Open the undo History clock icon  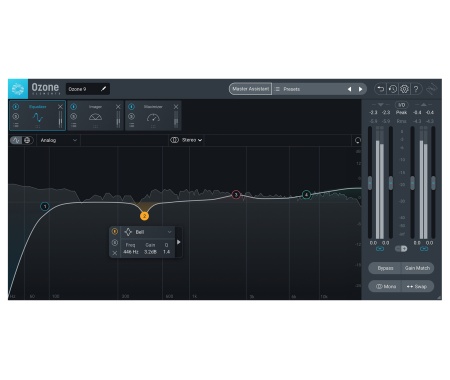point(393,89)
